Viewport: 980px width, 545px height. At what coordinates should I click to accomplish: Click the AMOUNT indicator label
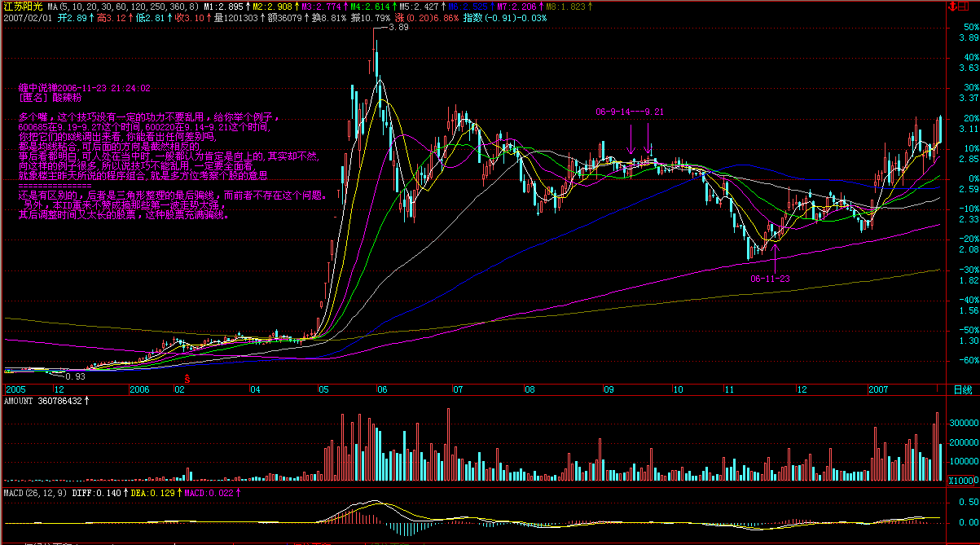(20, 402)
